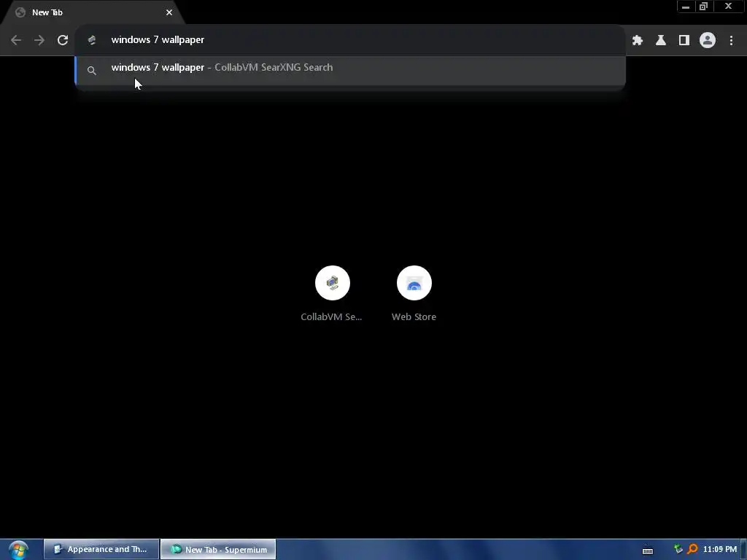Minimize the Supermium window

click(686, 7)
